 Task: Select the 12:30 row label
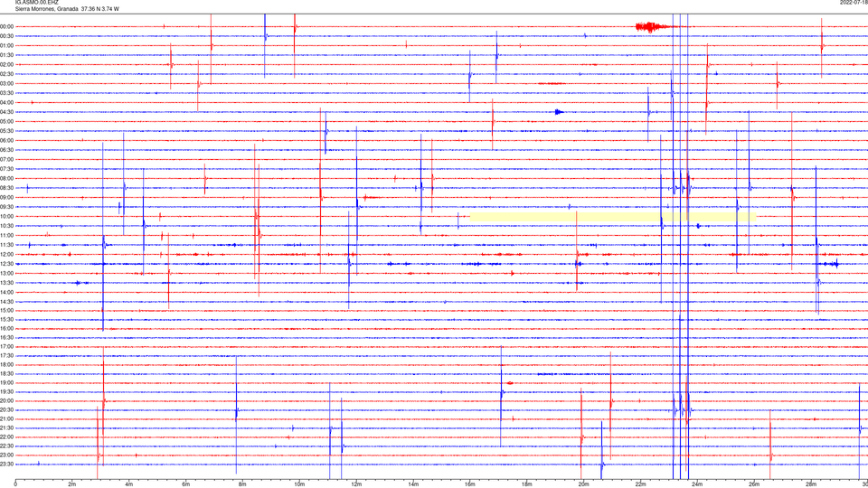point(7,264)
